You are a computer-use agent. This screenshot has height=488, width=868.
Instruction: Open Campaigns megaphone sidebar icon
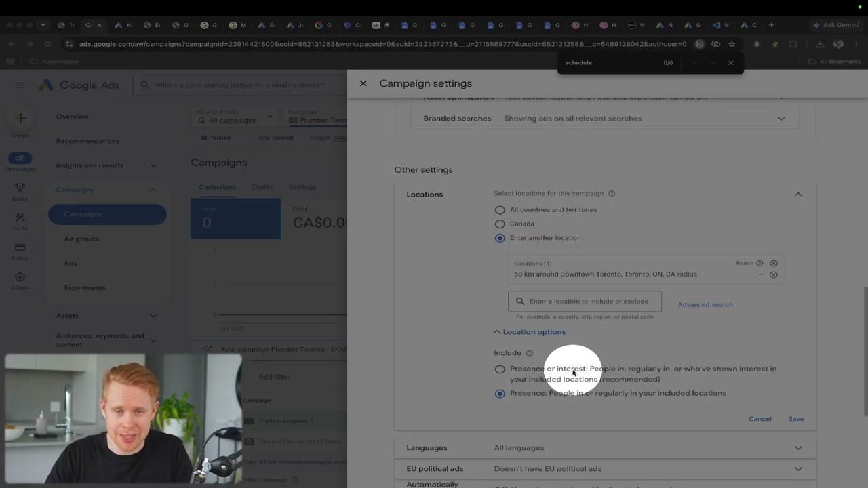pyautogui.click(x=20, y=159)
